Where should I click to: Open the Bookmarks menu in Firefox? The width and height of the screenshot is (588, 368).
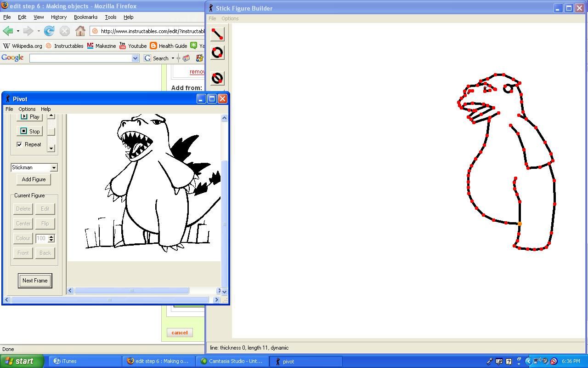pos(85,17)
